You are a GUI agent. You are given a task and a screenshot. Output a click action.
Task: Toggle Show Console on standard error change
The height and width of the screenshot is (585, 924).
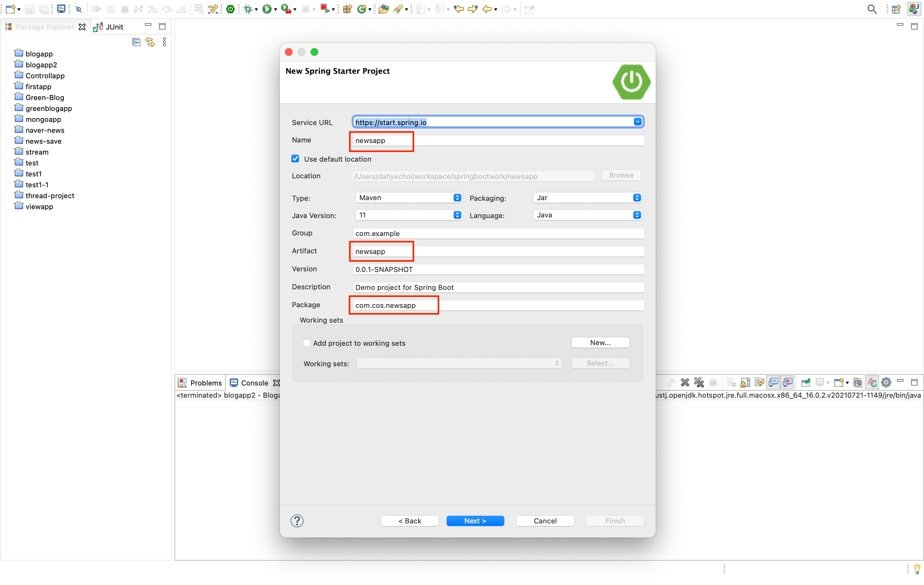click(x=787, y=382)
